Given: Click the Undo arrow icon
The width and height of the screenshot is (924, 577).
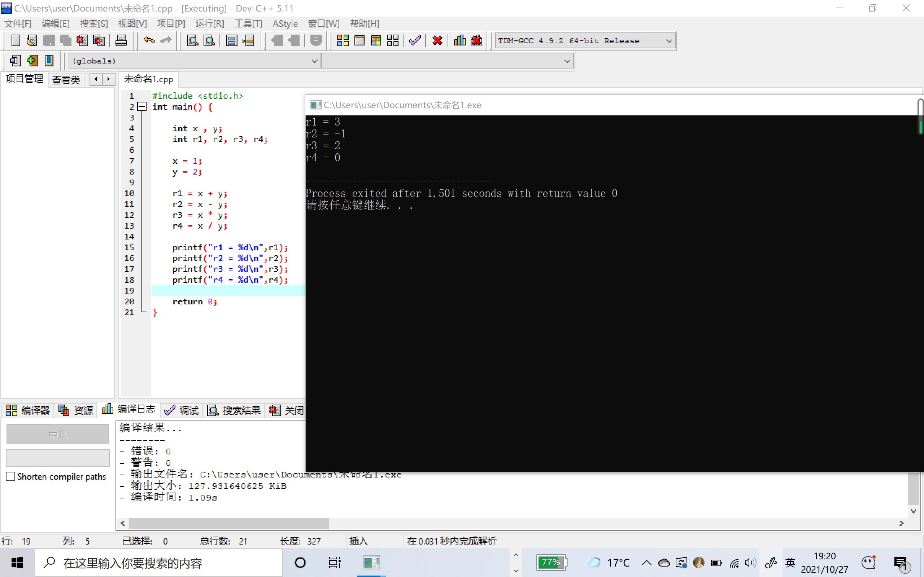Looking at the screenshot, I should (x=149, y=40).
